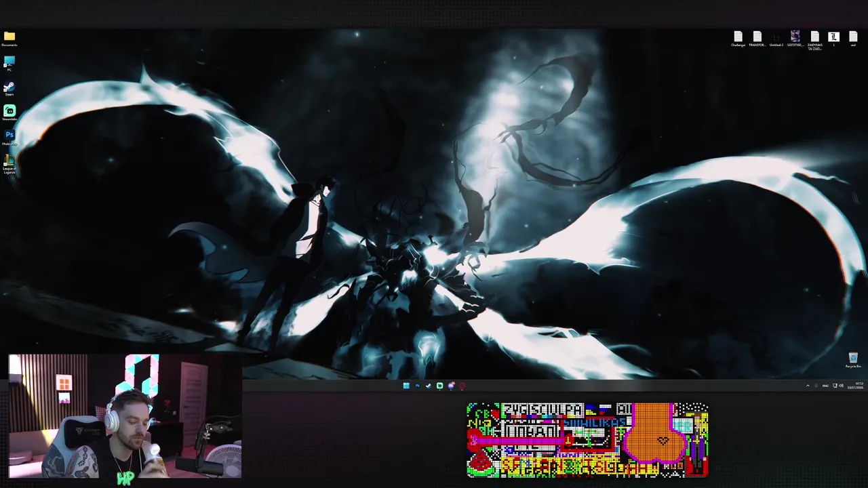Select the asd file on desktop
868x488 pixels.
(853, 39)
